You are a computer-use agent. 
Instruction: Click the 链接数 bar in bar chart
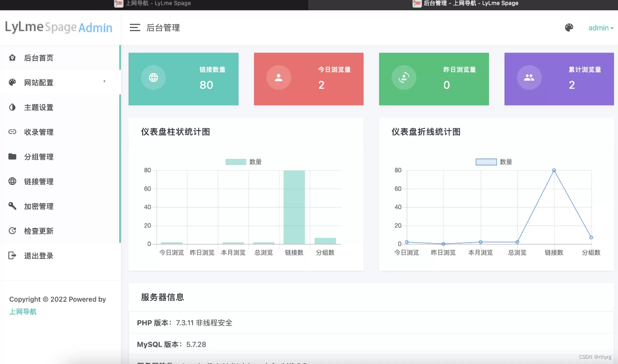(294, 207)
